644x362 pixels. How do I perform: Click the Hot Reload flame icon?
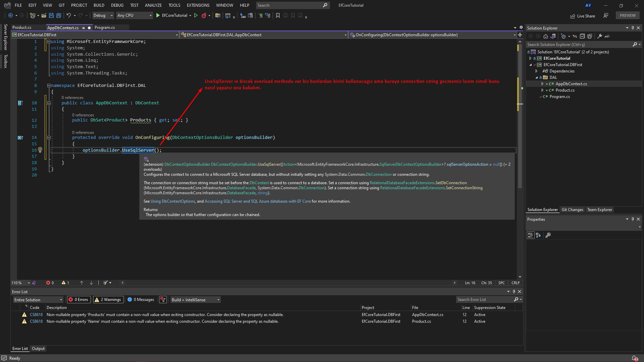[x=204, y=15]
